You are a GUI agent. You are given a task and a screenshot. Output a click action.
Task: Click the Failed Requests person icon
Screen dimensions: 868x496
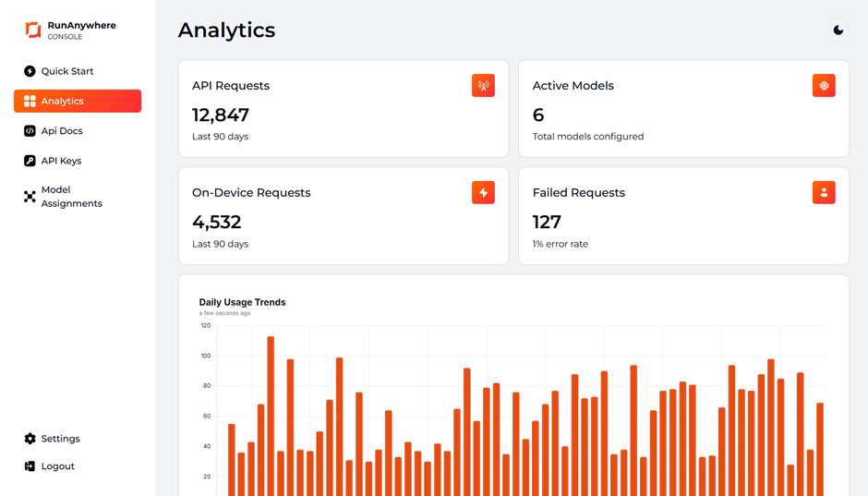click(x=824, y=193)
